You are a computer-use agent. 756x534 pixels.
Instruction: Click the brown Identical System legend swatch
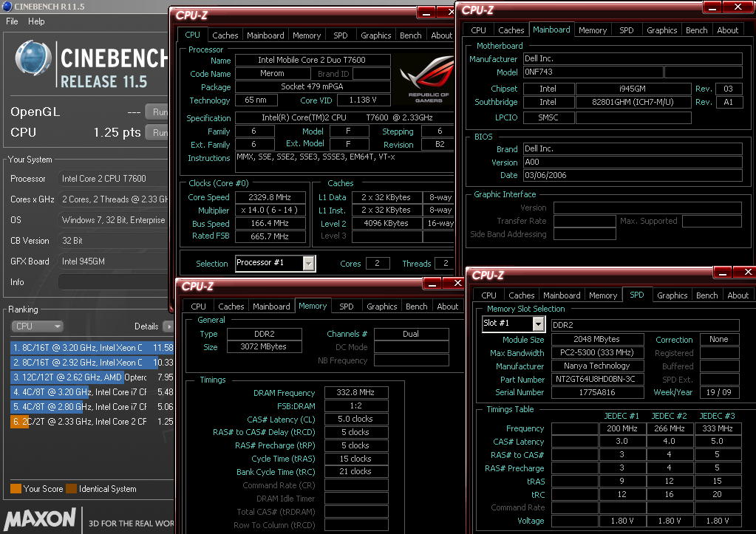(x=72, y=489)
